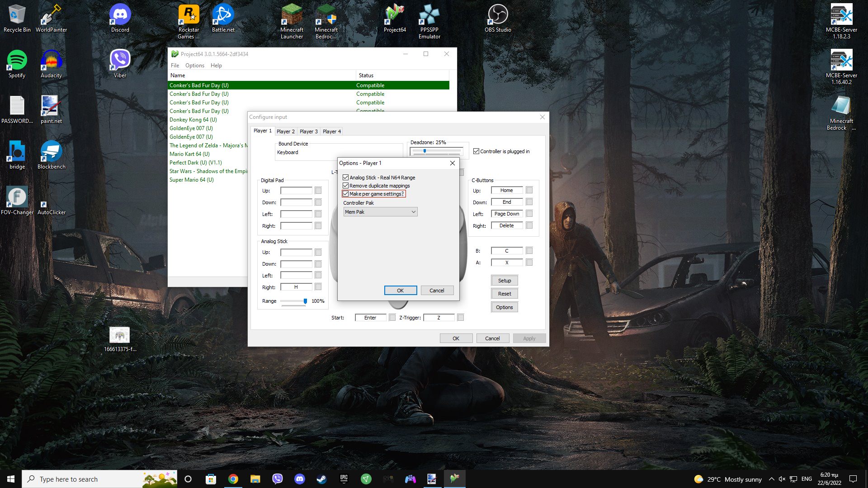Screen dimensions: 868x488
Task: Open MCBE-Server 1.18.2.3 desktop icon
Action: pos(841,22)
